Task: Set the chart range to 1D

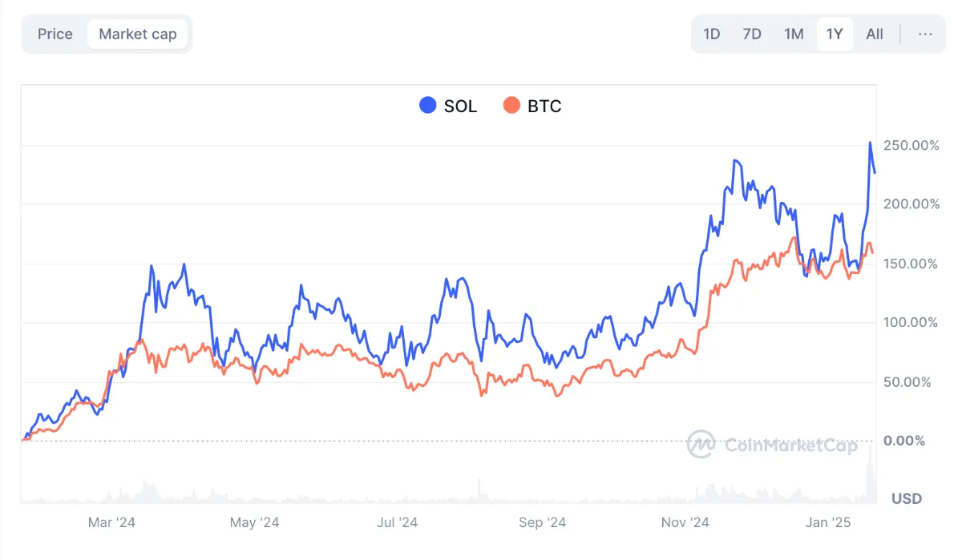Action: 711,34
